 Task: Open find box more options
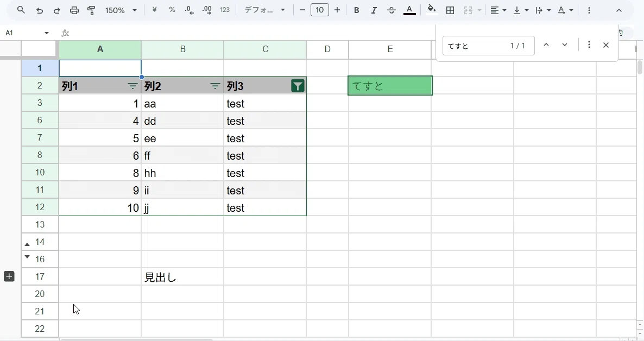coord(589,45)
